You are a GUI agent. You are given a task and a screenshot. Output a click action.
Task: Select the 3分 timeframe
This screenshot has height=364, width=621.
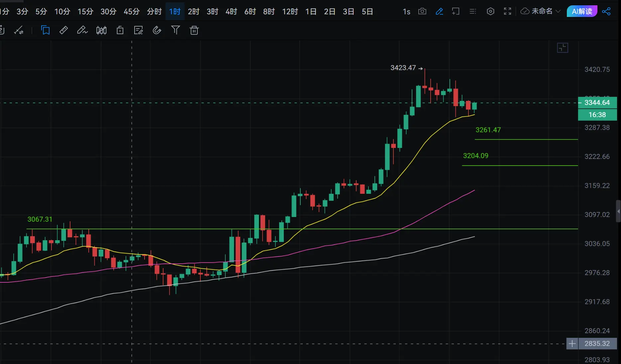tap(22, 12)
